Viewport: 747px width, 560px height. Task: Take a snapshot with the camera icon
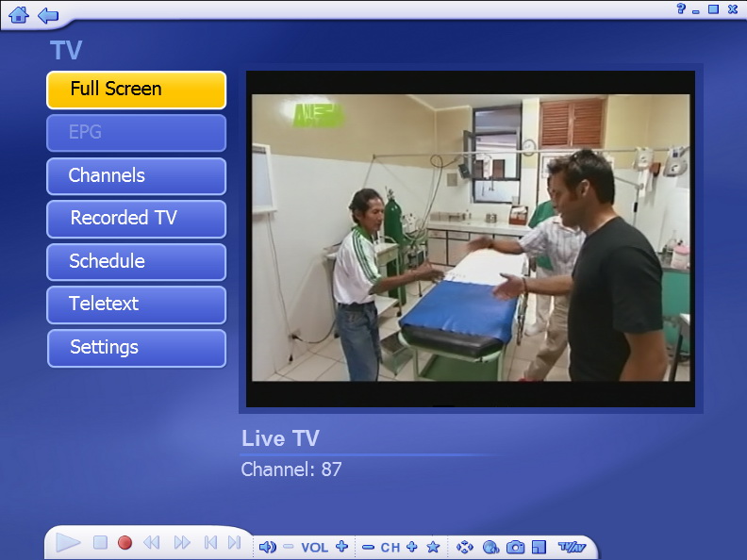pyautogui.click(x=515, y=547)
